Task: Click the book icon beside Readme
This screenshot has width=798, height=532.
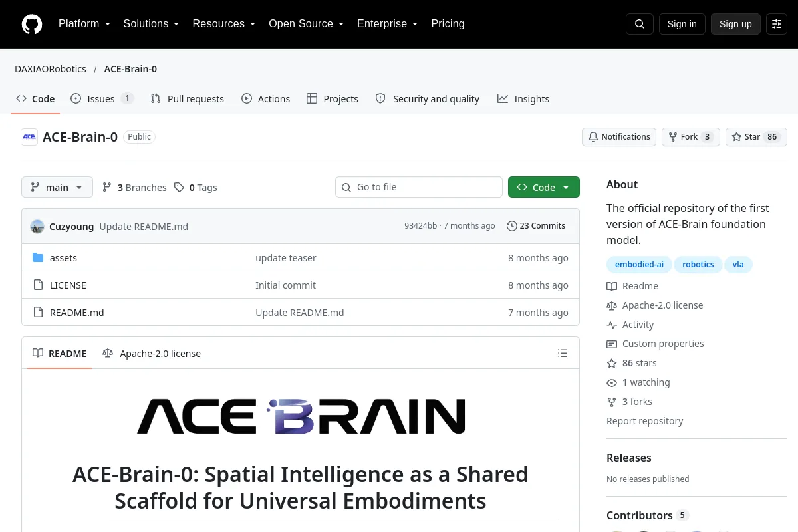Action: [x=612, y=286]
